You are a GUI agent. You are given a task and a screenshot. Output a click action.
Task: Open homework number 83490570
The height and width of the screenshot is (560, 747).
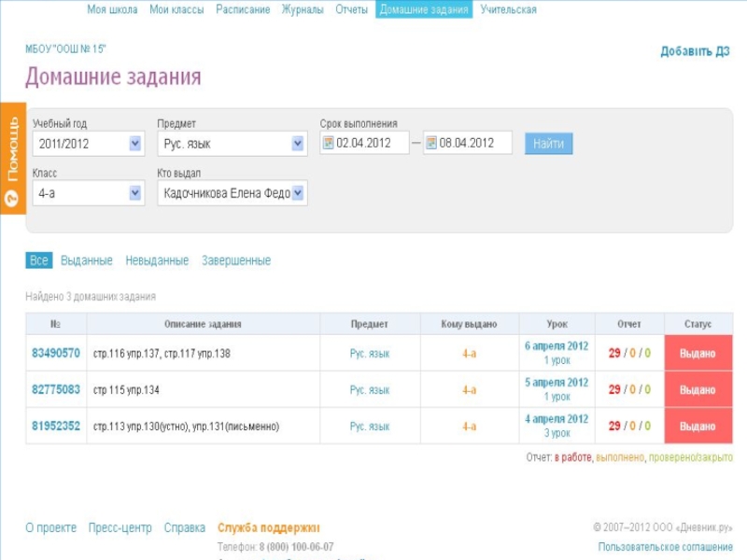pos(56,354)
